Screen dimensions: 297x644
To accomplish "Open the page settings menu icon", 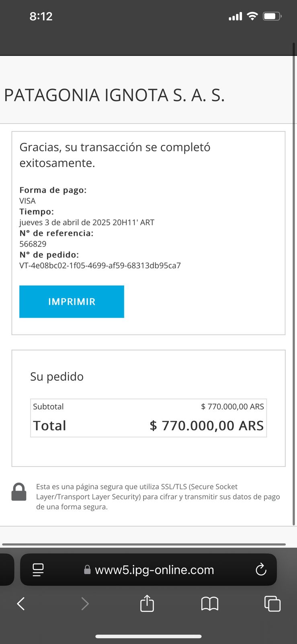I will pyautogui.click(x=38, y=570).
